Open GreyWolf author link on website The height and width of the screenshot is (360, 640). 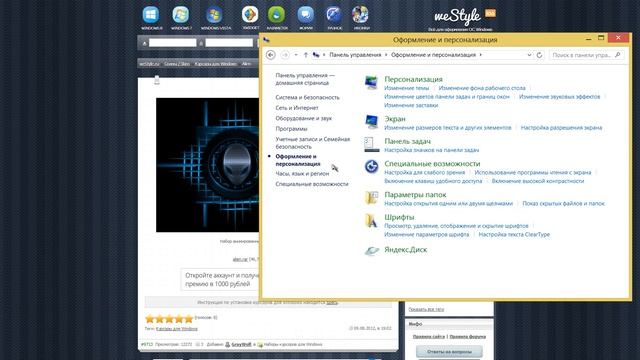241,344
